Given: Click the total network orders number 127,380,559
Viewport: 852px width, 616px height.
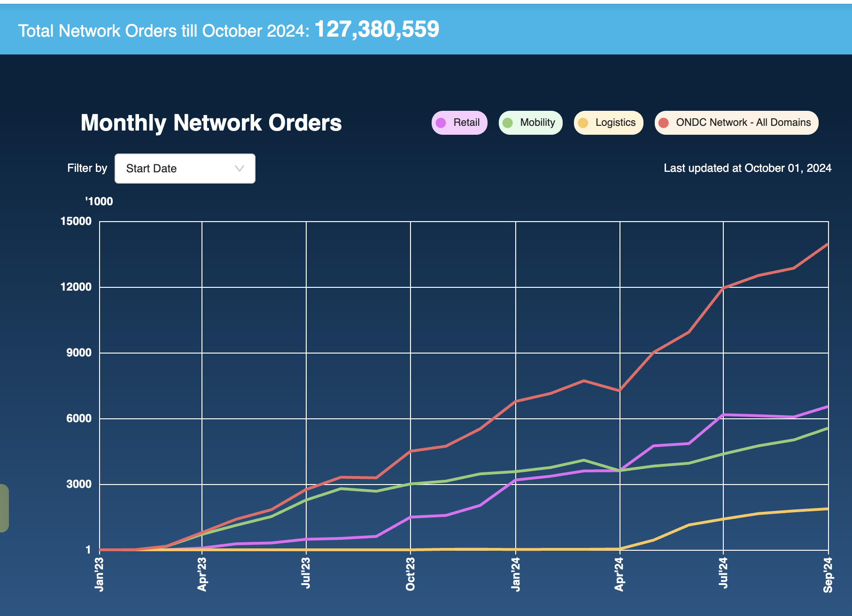Looking at the screenshot, I should tap(377, 30).
